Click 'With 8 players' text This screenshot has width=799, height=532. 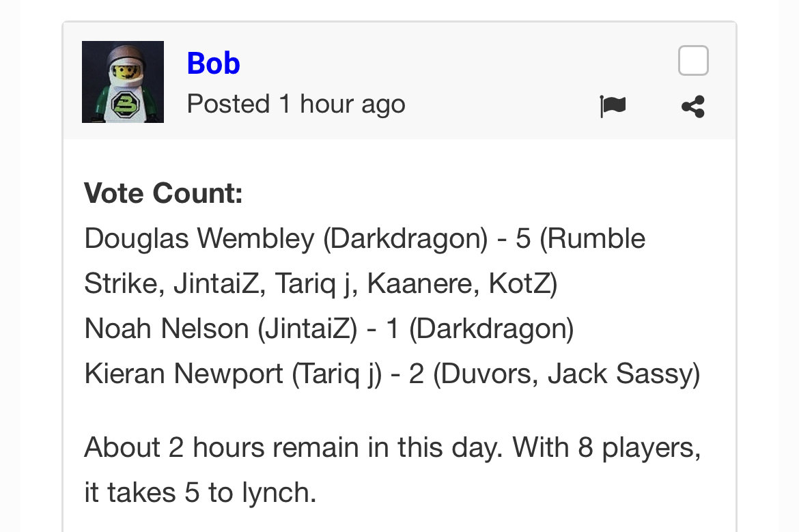[606, 448]
